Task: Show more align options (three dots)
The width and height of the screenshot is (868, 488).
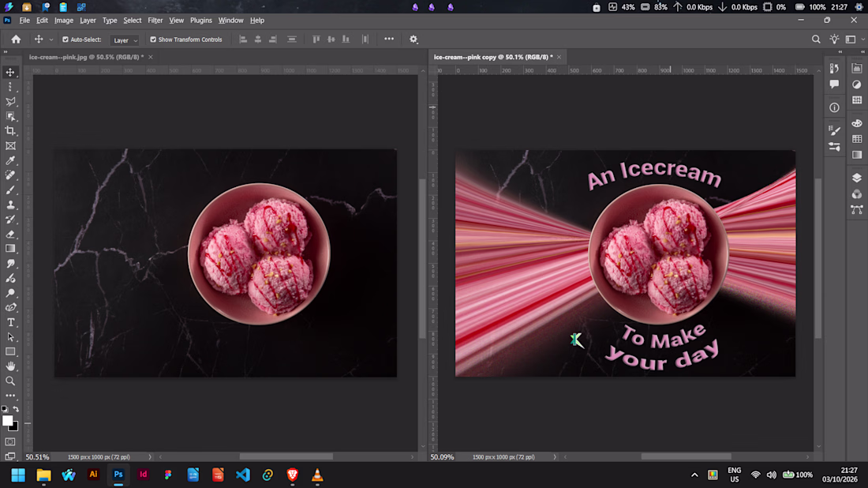Action: coord(389,39)
